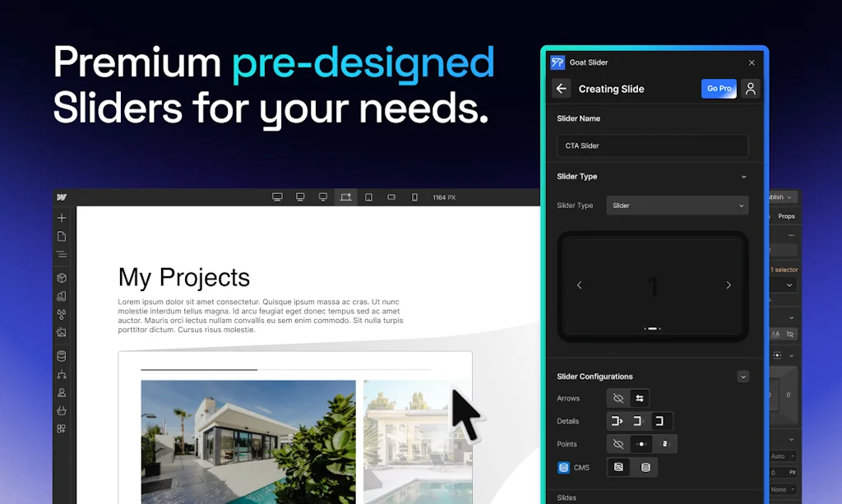Click the Add Elements plus icon
This screenshot has height=504, width=842.
point(62,218)
